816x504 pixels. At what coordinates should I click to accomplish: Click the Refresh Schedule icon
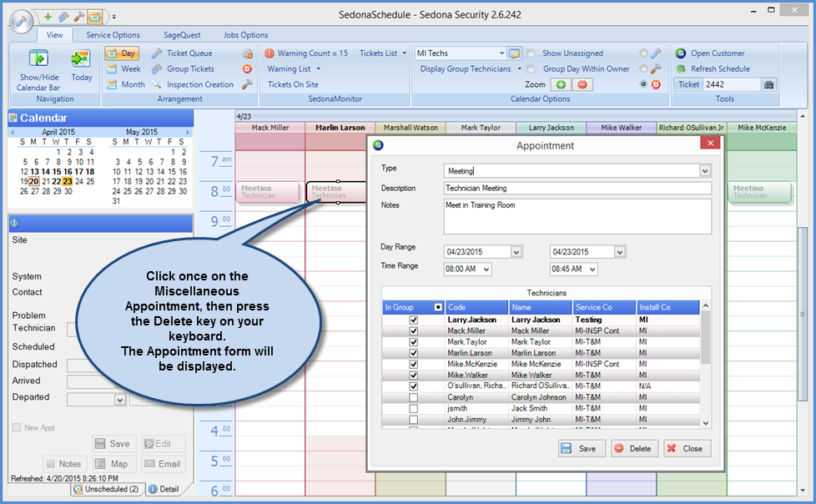[x=681, y=68]
